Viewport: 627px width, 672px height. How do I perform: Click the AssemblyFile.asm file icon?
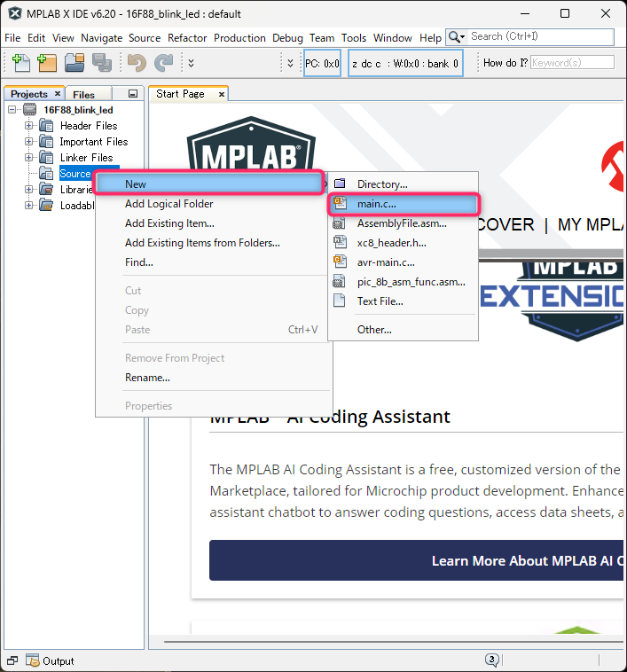(x=339, y=223)
